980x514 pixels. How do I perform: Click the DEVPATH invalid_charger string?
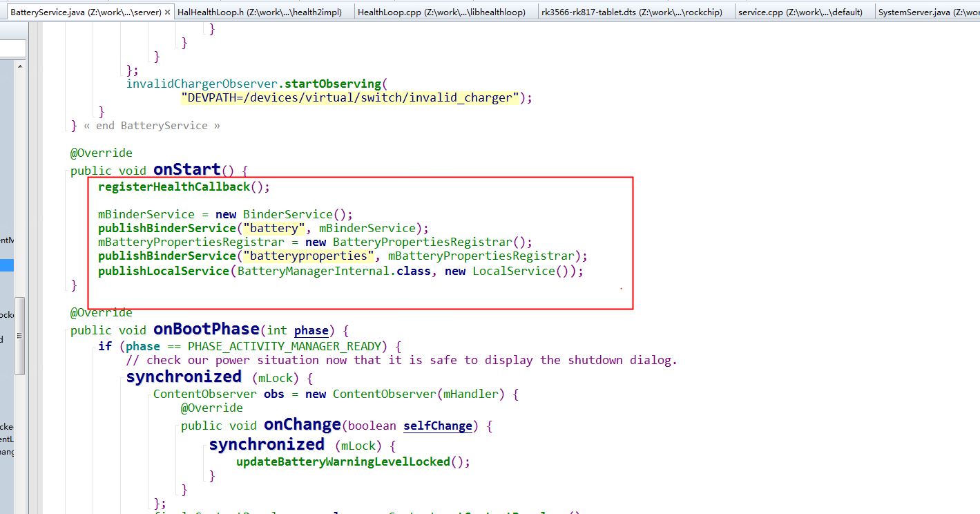click(350, 97)
